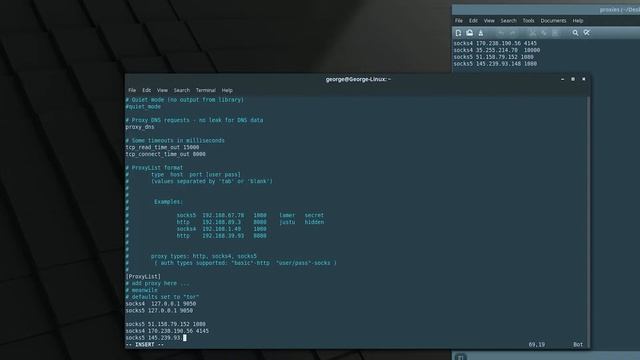Click the Find and Replace icon in text editor

tap(587, 33)
